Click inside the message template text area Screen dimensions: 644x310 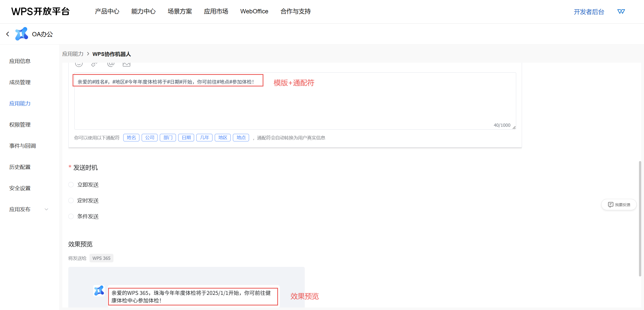click(295, 106)
